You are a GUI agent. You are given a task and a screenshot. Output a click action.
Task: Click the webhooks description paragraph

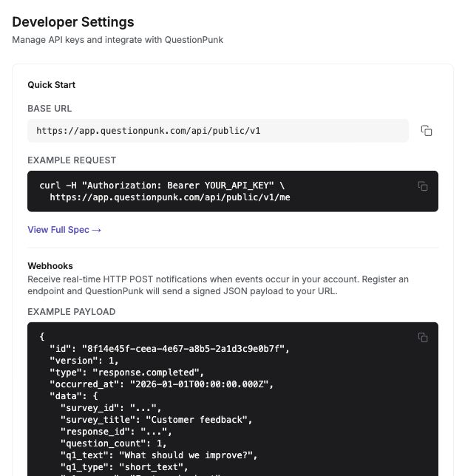[x=218, y=285]
